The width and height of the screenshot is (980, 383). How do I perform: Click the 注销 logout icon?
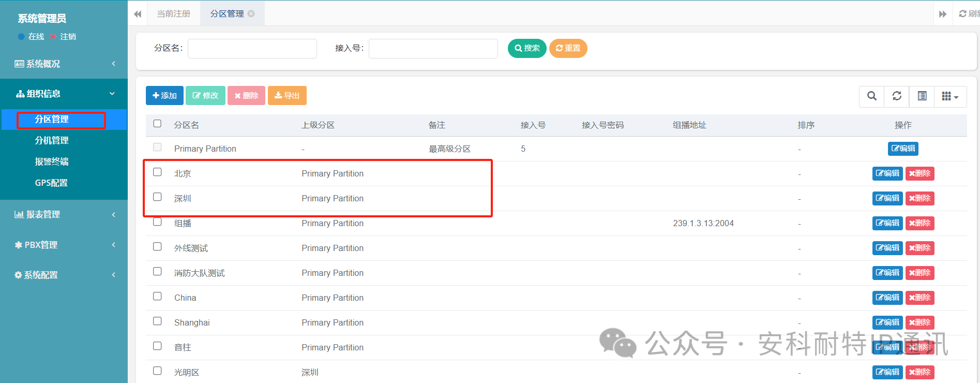point(53,37)
